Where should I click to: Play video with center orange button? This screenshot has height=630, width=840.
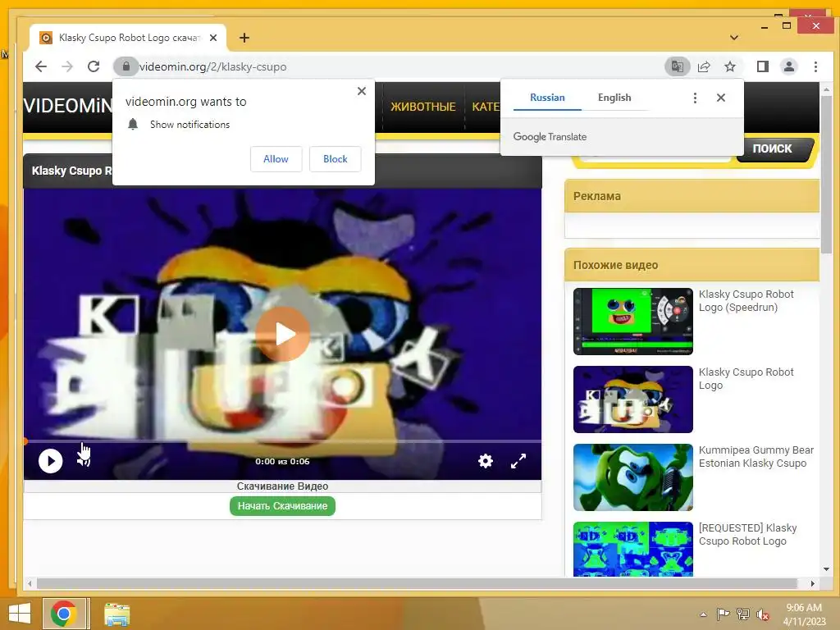(283, 334)
